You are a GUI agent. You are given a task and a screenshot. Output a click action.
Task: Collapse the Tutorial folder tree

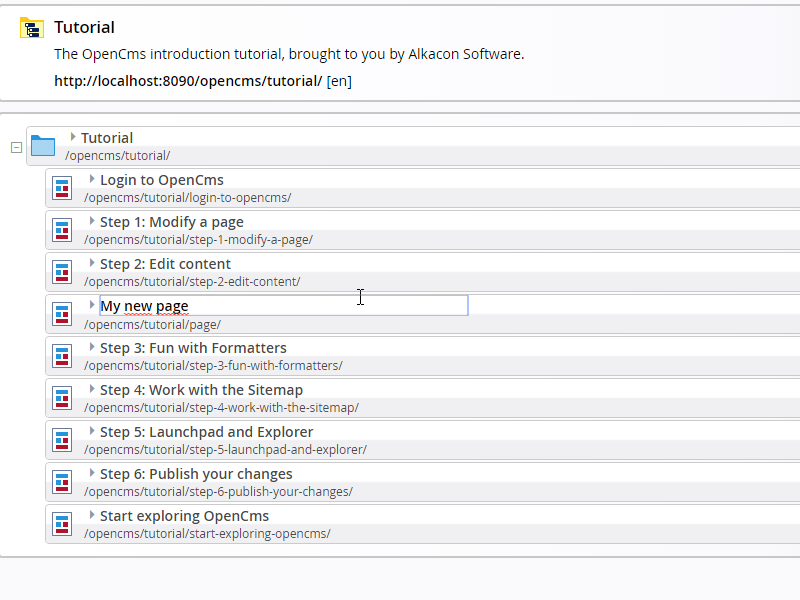pyautogui.click(x=16, y=146)
